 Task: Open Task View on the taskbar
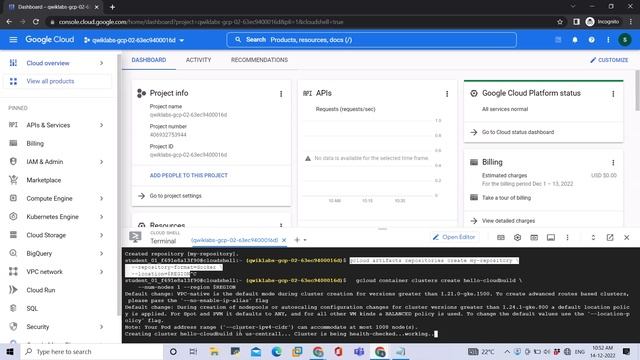pyautogui.click(x=193, y=351)
